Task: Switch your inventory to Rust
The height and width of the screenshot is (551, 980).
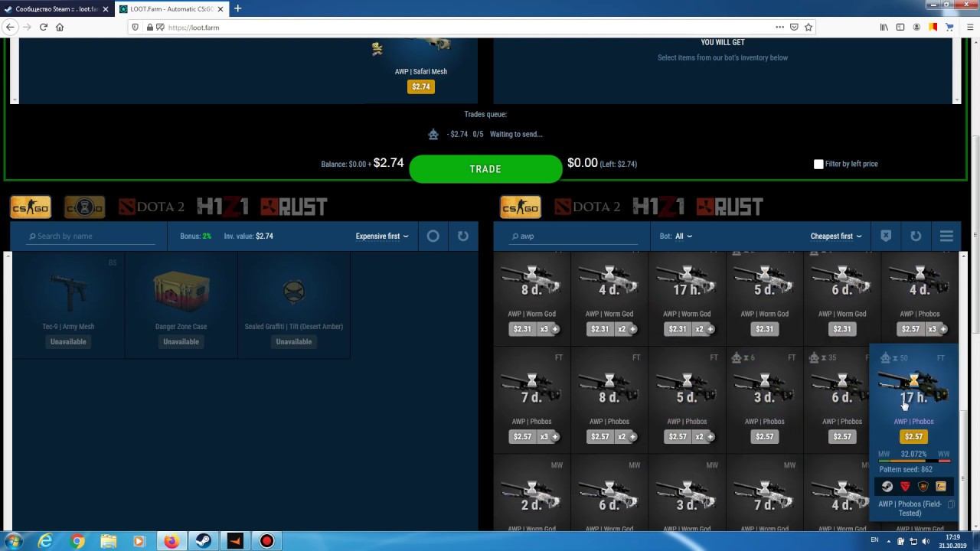Action: [294, 207]
